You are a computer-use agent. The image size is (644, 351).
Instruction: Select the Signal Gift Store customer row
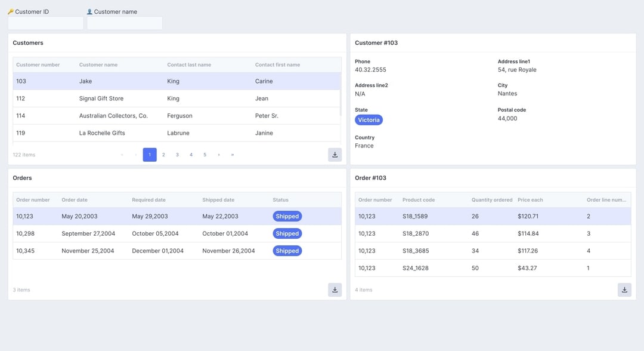pos(177,98)
